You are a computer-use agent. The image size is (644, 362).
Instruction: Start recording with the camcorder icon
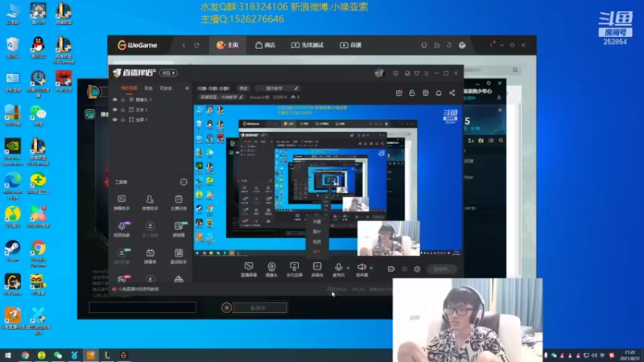[391, 269]
